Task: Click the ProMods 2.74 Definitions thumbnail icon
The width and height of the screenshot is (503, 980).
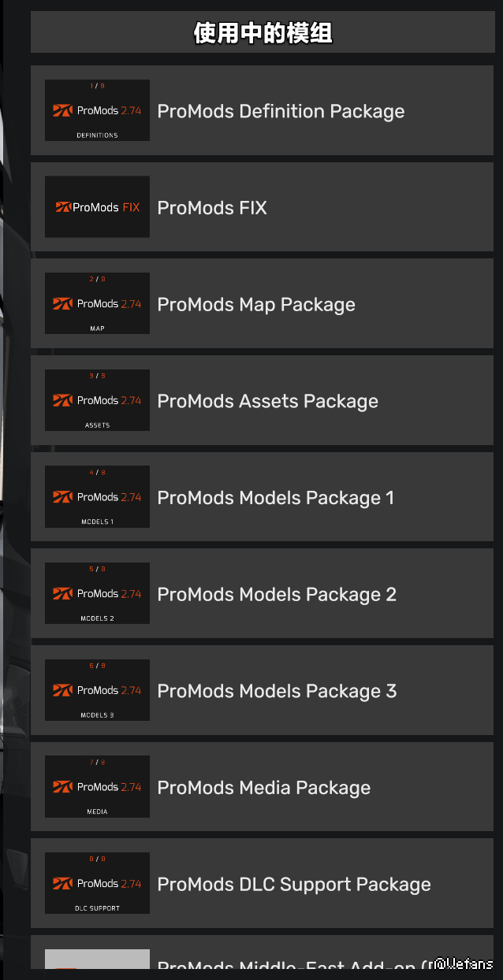Action: (97, 110)
